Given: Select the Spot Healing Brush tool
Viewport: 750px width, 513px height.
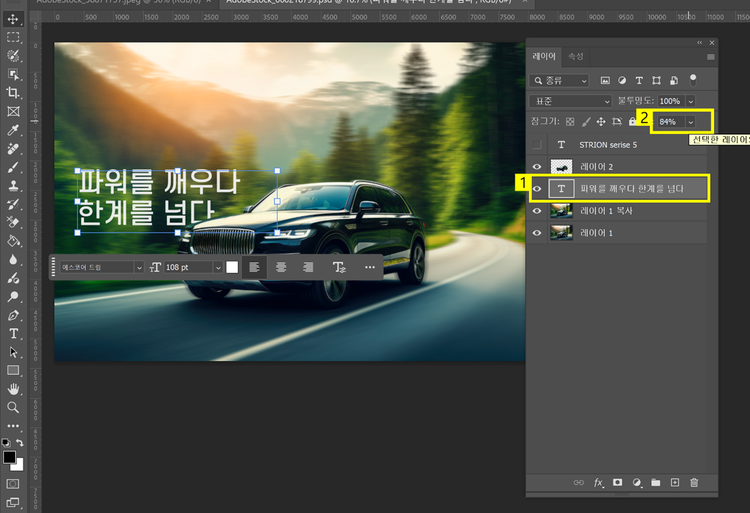Looking at the screenshot, I should pos(13,149).
